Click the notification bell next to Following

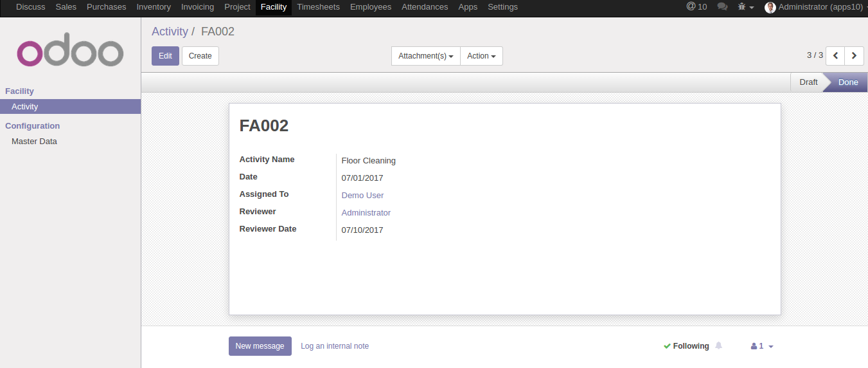(719, 346)
